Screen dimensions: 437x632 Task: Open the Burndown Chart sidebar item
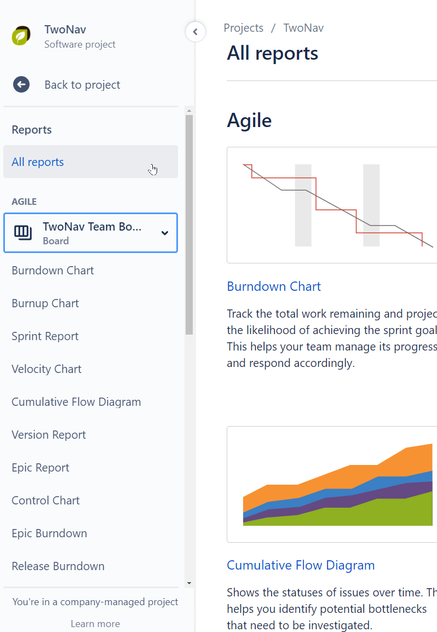point(52,270)
